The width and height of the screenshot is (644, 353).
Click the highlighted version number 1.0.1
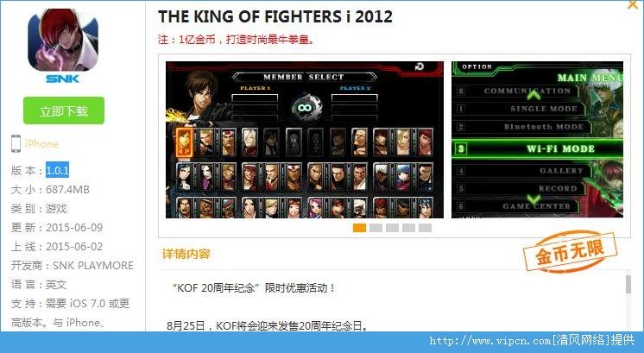(x=57, y=170)
